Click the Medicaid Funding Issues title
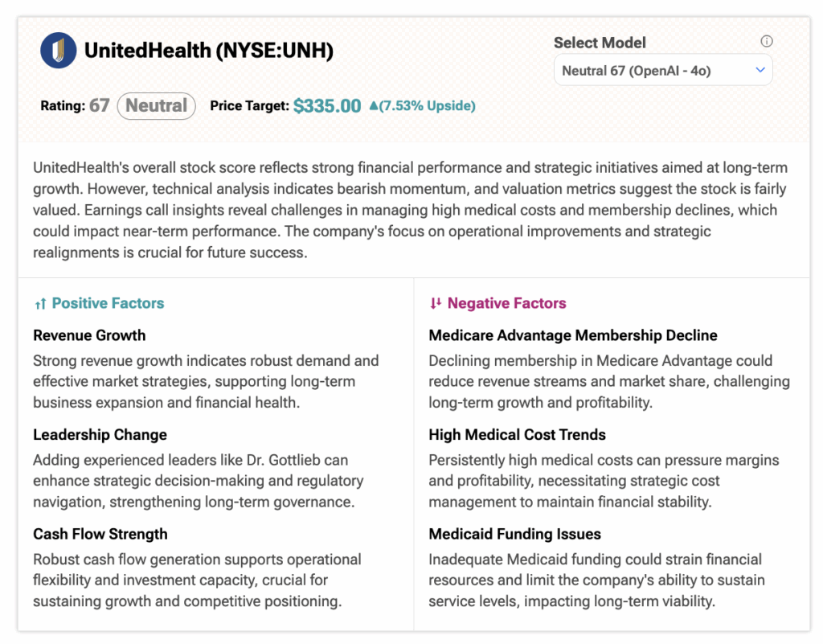The height and width of the screenshot is (644, 823). pyautogui.click(x=514, y=534)
